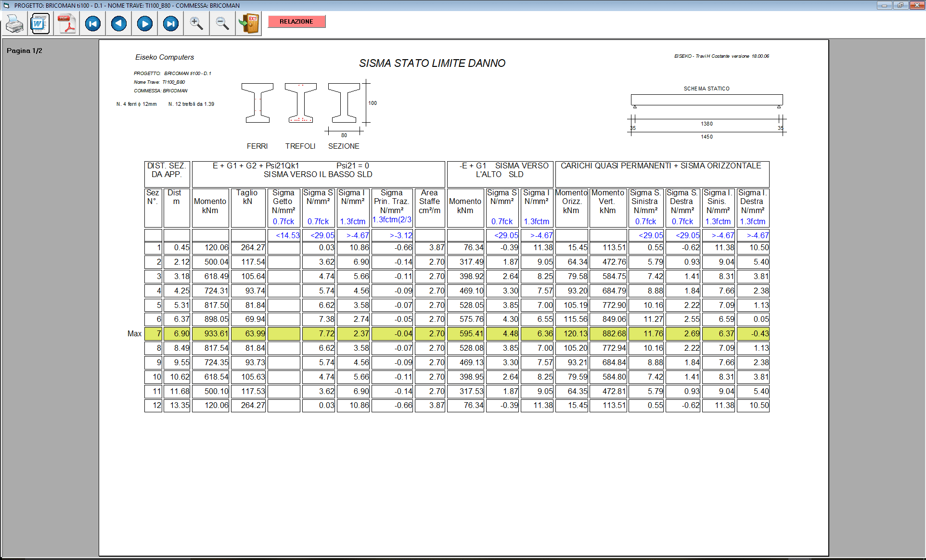Click value -0.43 in highlighted row
The image size is (926, 560).
pyautogui.click(x=753, y=333)
